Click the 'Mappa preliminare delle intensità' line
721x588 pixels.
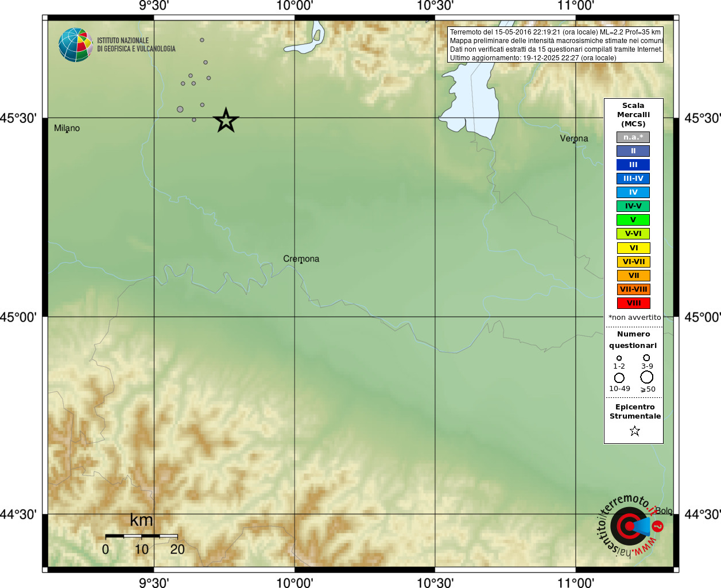556,41
